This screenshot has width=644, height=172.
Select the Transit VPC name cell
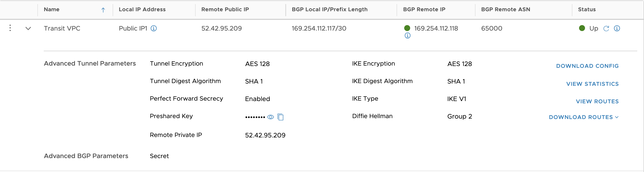62,29
